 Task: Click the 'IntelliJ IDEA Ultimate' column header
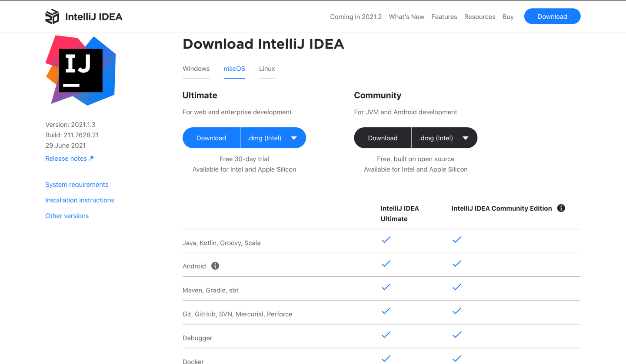click(x=400, y=214)
